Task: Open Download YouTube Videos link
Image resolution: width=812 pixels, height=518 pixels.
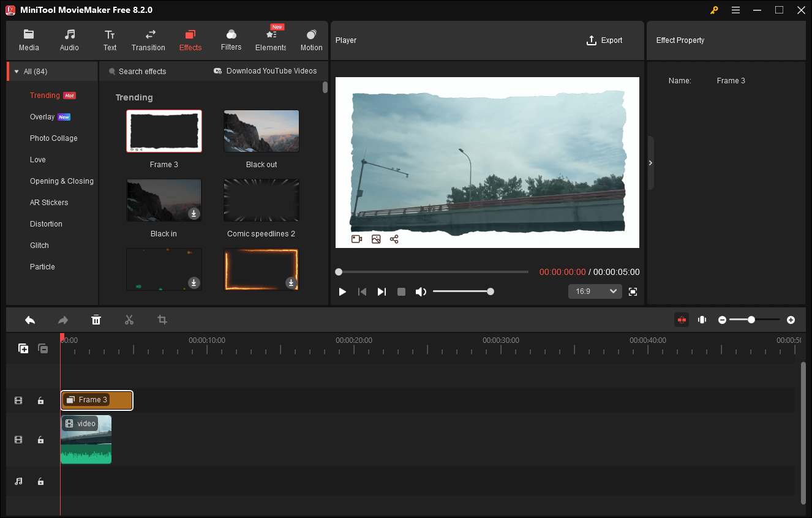Action: coord(265,71)
